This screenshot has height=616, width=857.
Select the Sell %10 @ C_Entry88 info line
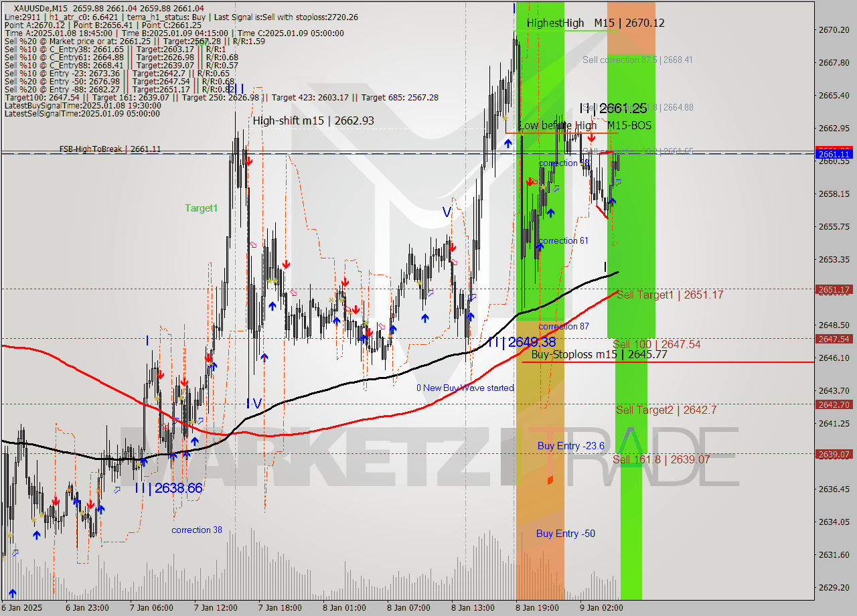pyautogui.click(x=121, y=65)
